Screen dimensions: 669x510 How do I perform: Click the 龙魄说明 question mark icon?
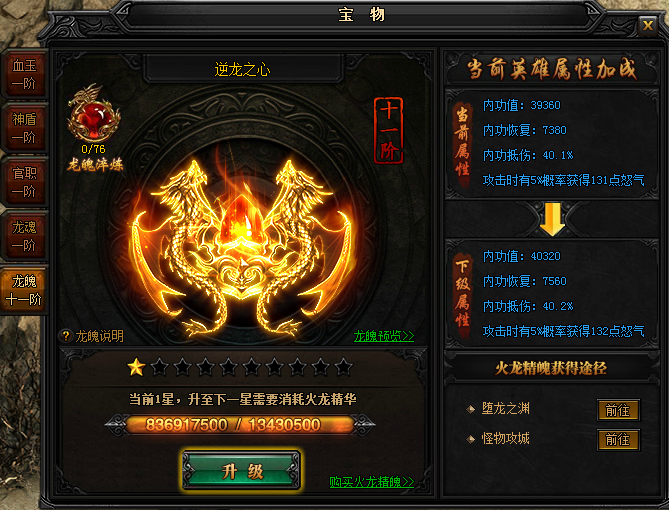coord(66,336)
